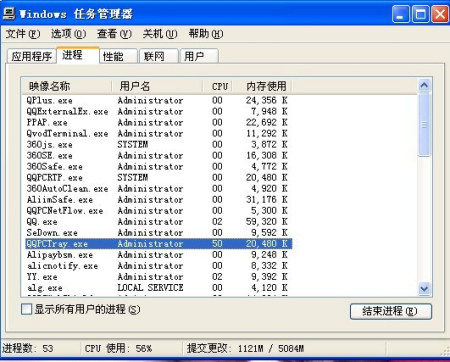Maximize the Task Manager window
Screen dimensions: 450x362
pos(420,14)
